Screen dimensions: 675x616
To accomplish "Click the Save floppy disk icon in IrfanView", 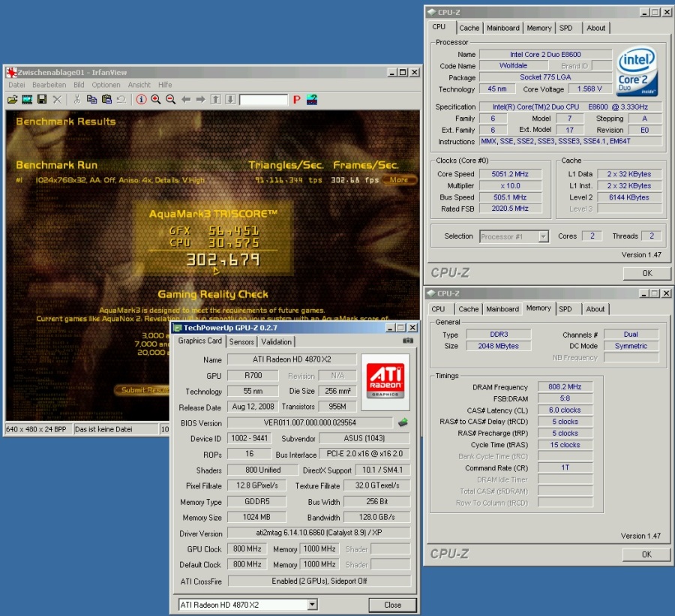I will click(42, 100).
